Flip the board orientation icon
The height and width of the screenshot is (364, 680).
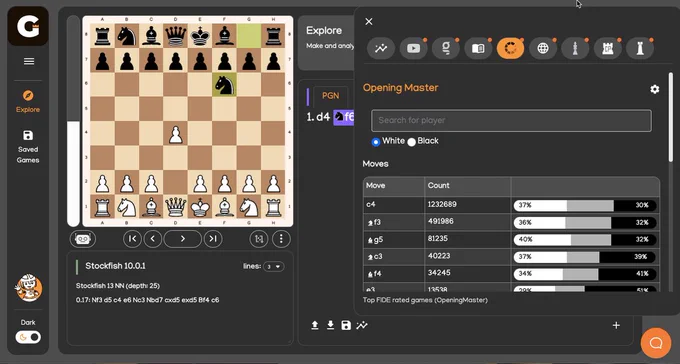pos(259,239)
